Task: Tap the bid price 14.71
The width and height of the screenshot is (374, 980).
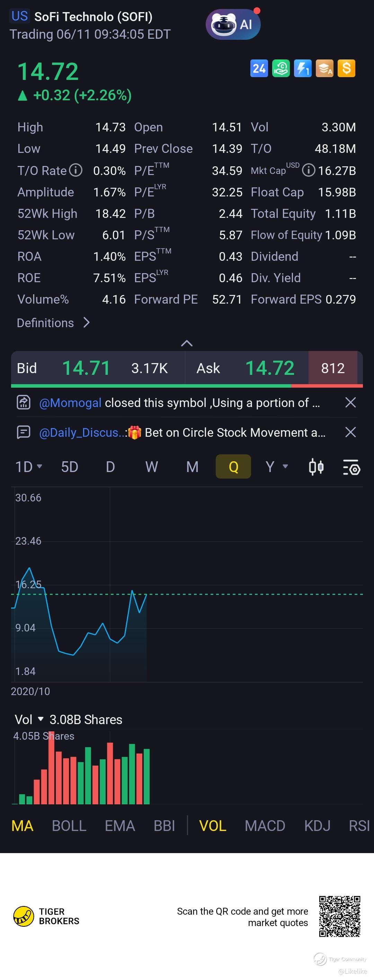Action: [x=86, y=368]
